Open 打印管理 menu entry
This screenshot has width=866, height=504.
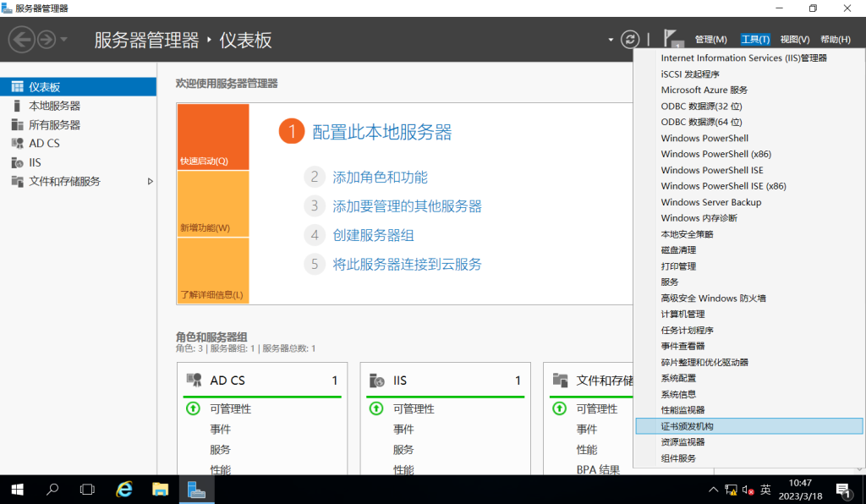point(749,266)
